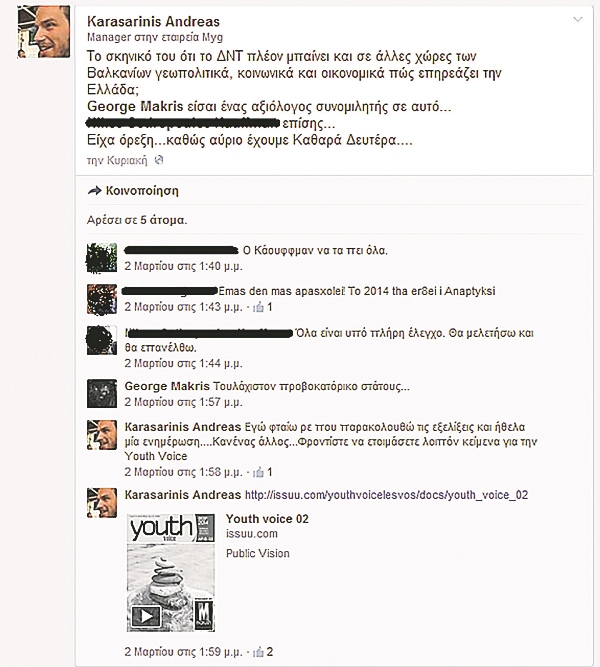600x667 pixels.
Task: View the 5 άτομα who like the post
Action: tap(163, 220)
